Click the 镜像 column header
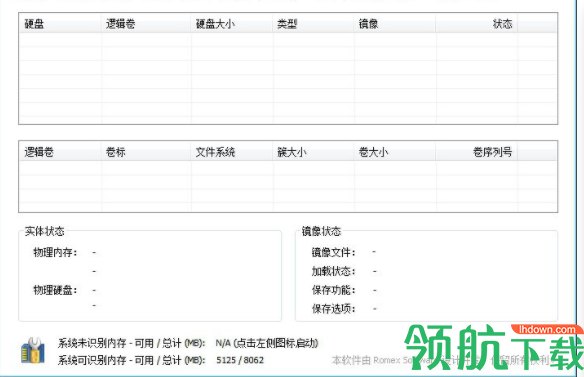This screenshot has height=377, width=584. [395, 24]
